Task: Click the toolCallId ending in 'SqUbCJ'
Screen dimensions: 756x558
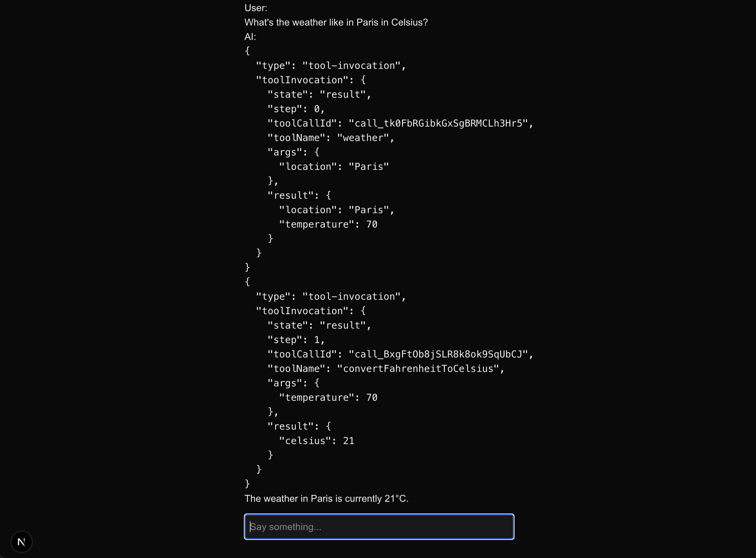Action: [x=400, y=354]
